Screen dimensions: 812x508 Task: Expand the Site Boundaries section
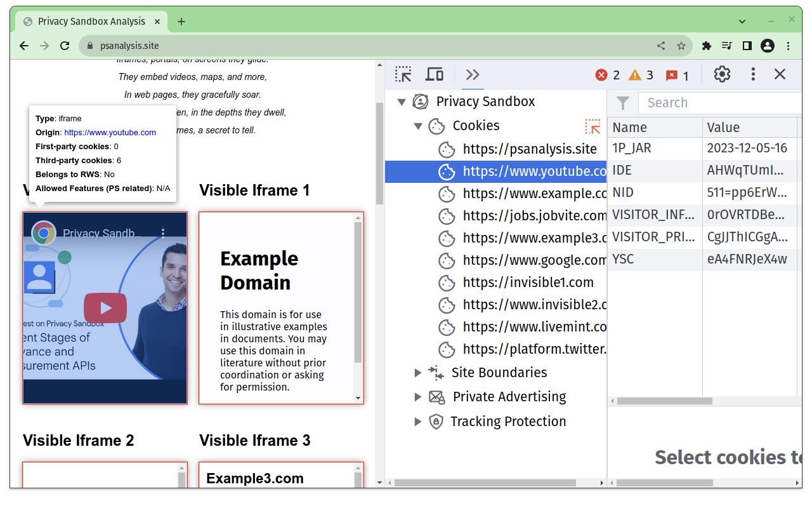coord(417,372)
